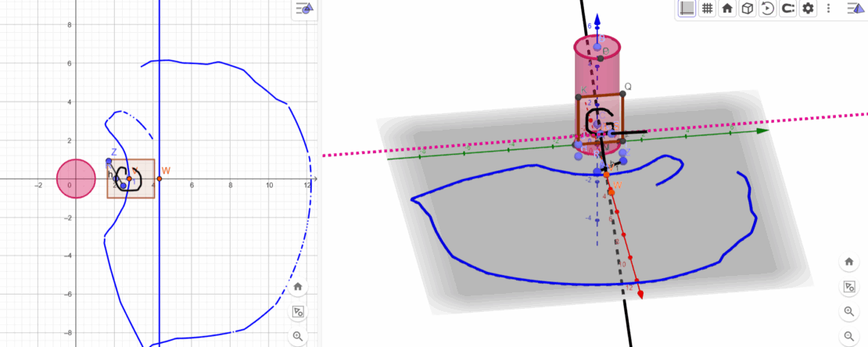The image size is (868, 347).
Task: Toggle grid display in 3D style bar
Action: pos(707,9)
